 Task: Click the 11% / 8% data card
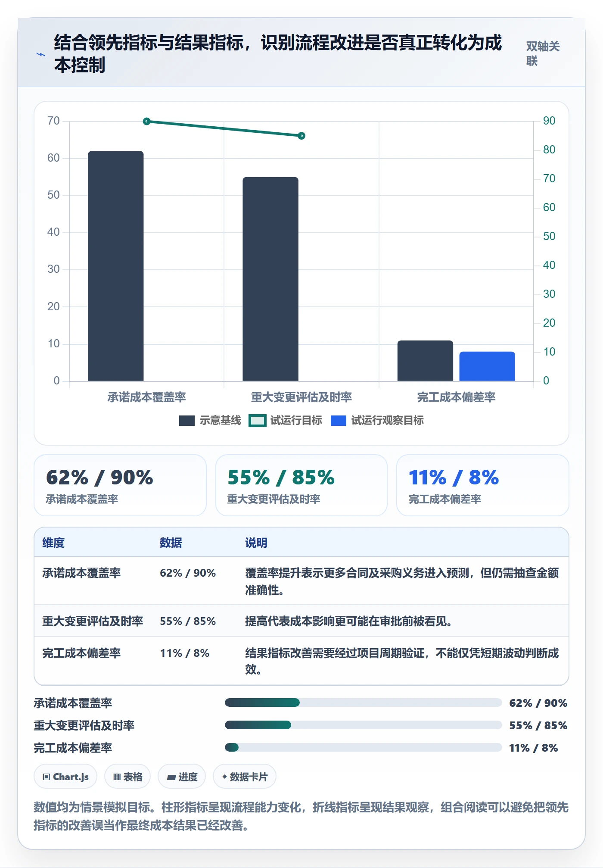point(483,485)
